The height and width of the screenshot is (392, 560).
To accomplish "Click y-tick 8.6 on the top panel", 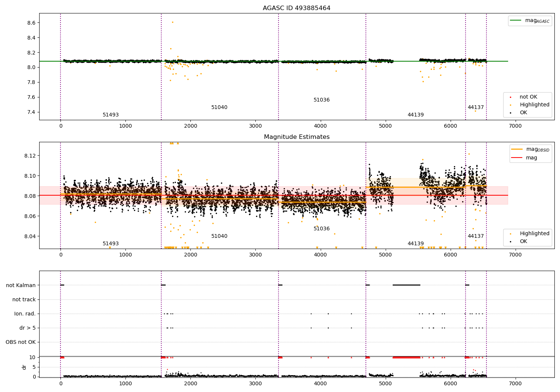I will [x=31, y=23].
